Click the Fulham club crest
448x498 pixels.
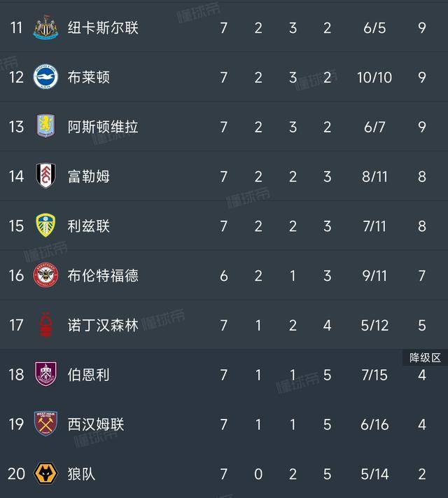[x=46, y=177]
